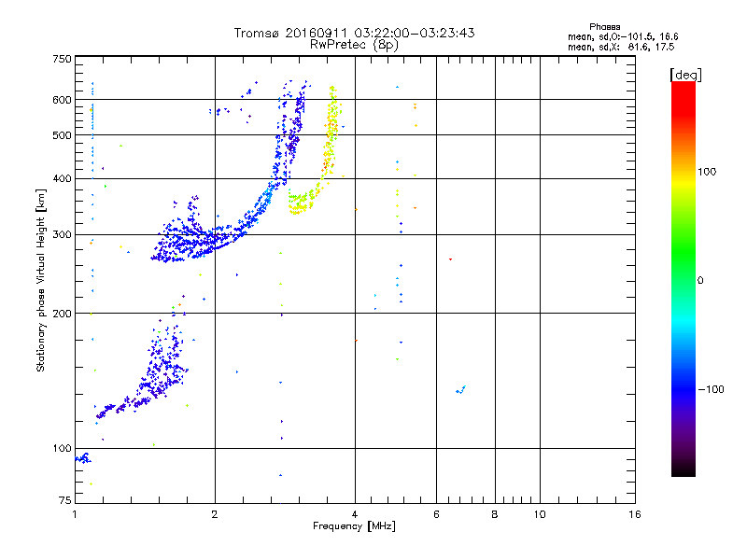Click the 'Stationary phase Virtual Height [km]' label
747x560 pixels.
[x=41, y=280]
